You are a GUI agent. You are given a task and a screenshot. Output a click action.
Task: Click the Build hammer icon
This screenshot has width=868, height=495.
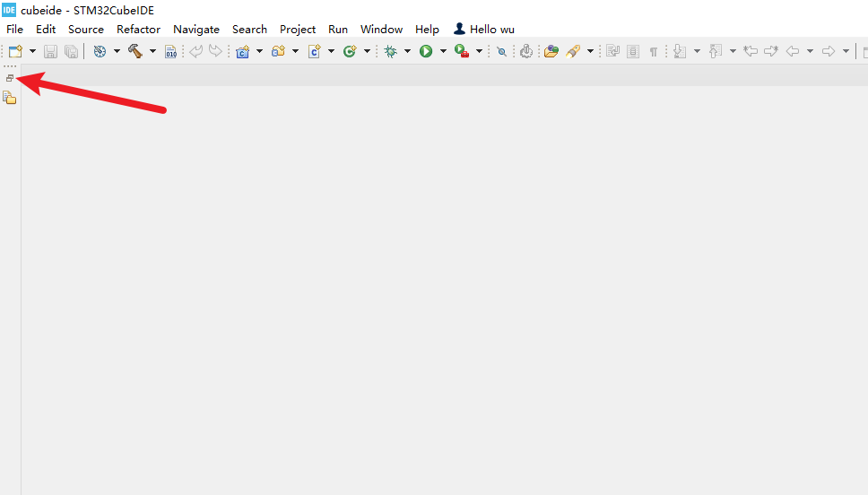point(135,51)
